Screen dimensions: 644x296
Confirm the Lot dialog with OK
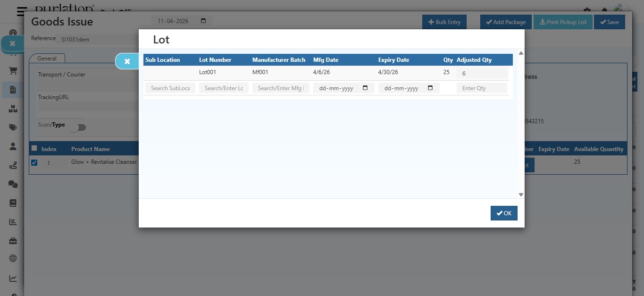[503, 213]
